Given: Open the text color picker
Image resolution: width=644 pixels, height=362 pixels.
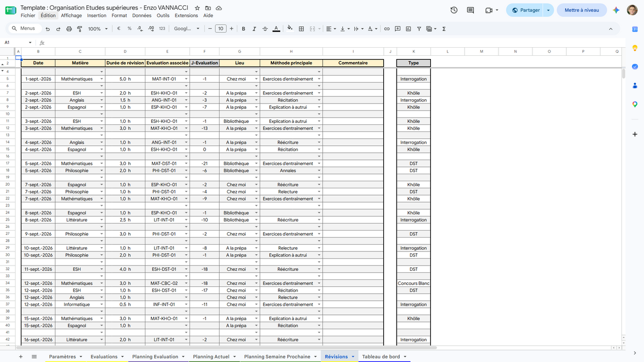Looking at the screenshot, I should (276, 29).
